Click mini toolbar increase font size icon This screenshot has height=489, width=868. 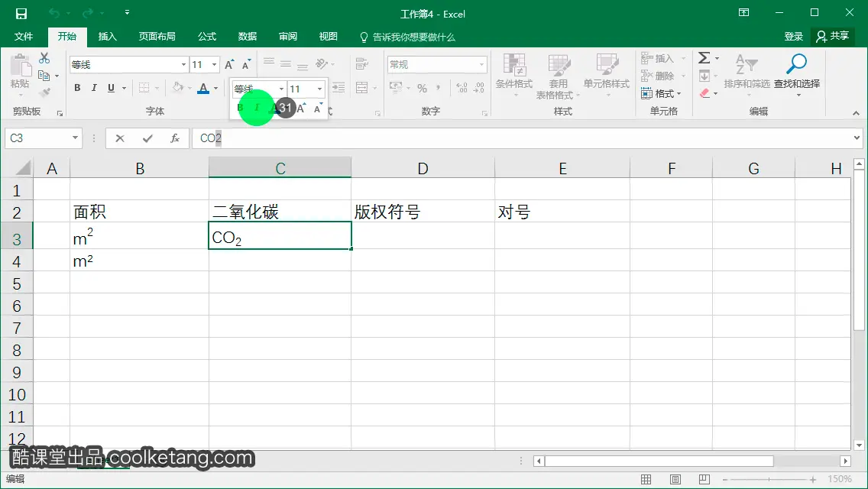301,108
